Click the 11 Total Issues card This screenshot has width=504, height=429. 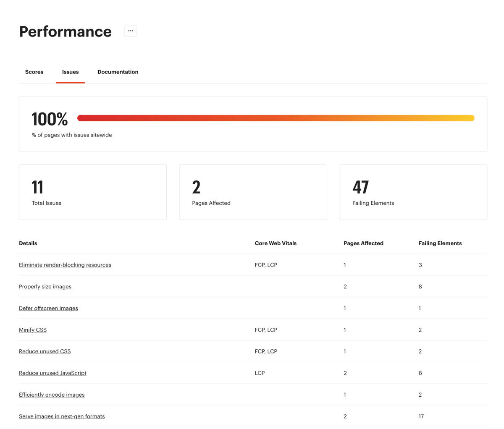(93, 192)
